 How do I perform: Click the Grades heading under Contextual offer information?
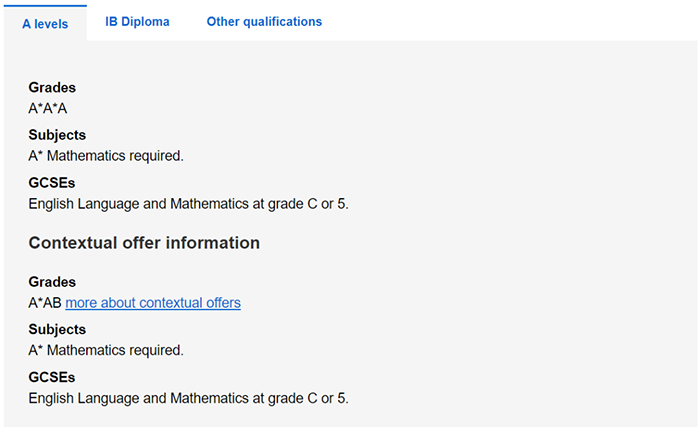52,282
